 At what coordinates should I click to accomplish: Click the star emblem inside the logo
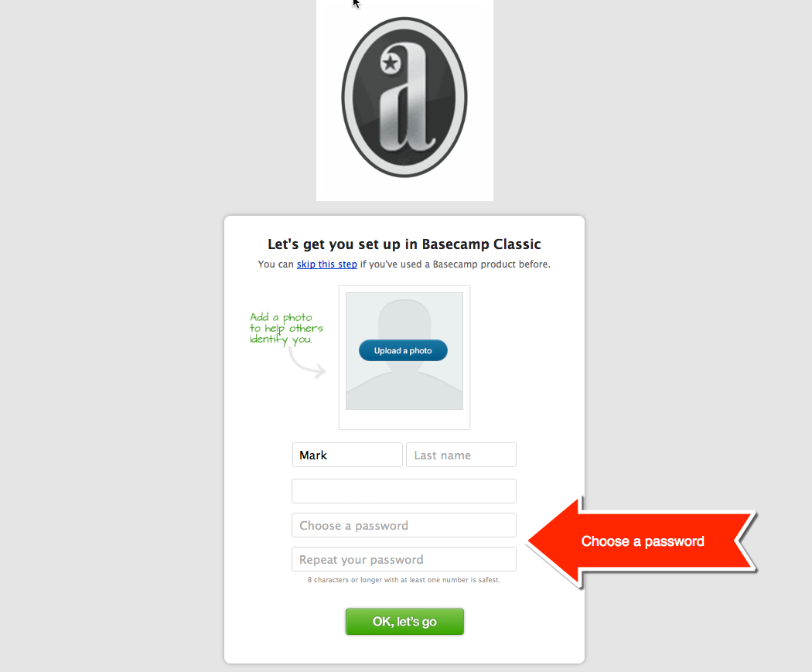[390, 63]
